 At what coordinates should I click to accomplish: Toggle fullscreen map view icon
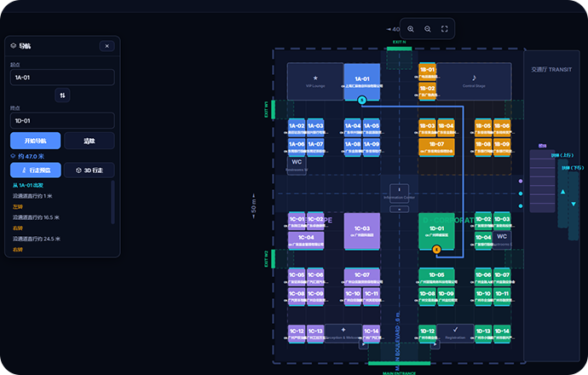pos(444,29)
